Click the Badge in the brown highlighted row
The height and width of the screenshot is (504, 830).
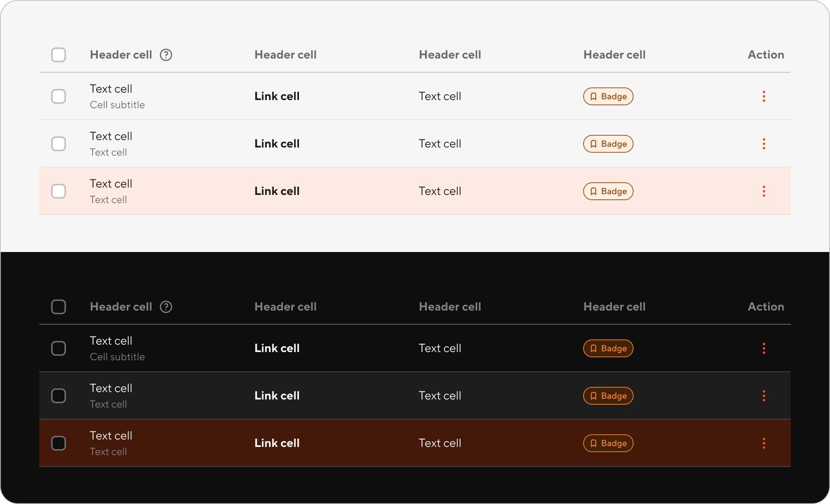tap(608, 443)
